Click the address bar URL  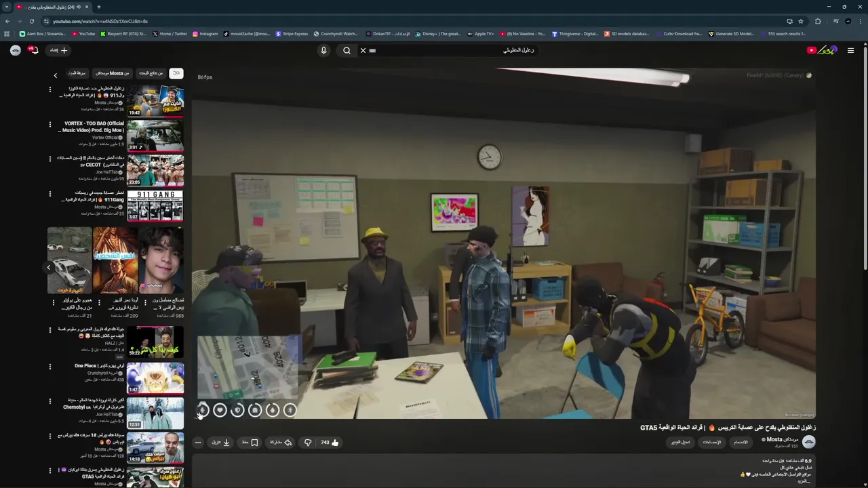100,21
